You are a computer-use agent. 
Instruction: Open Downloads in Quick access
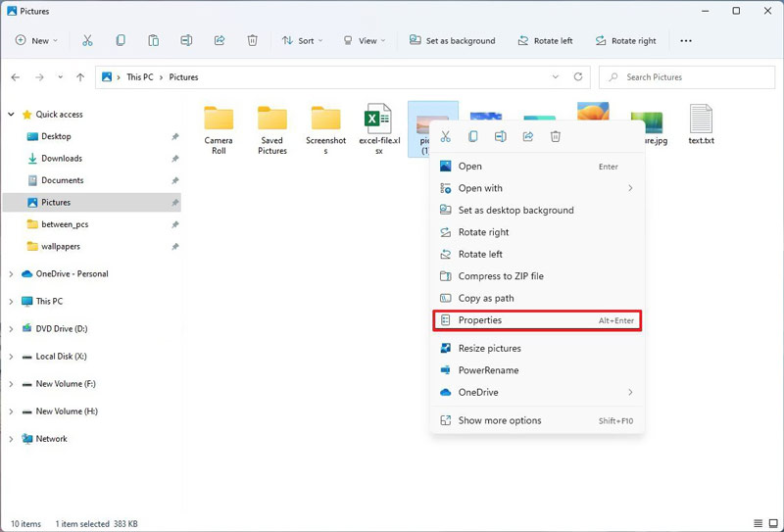91,159
